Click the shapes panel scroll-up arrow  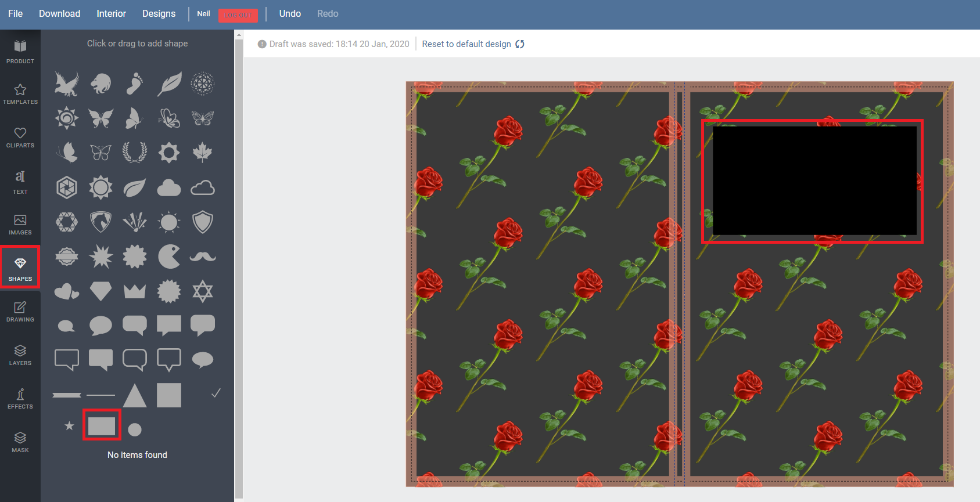[x=239, y=35]
